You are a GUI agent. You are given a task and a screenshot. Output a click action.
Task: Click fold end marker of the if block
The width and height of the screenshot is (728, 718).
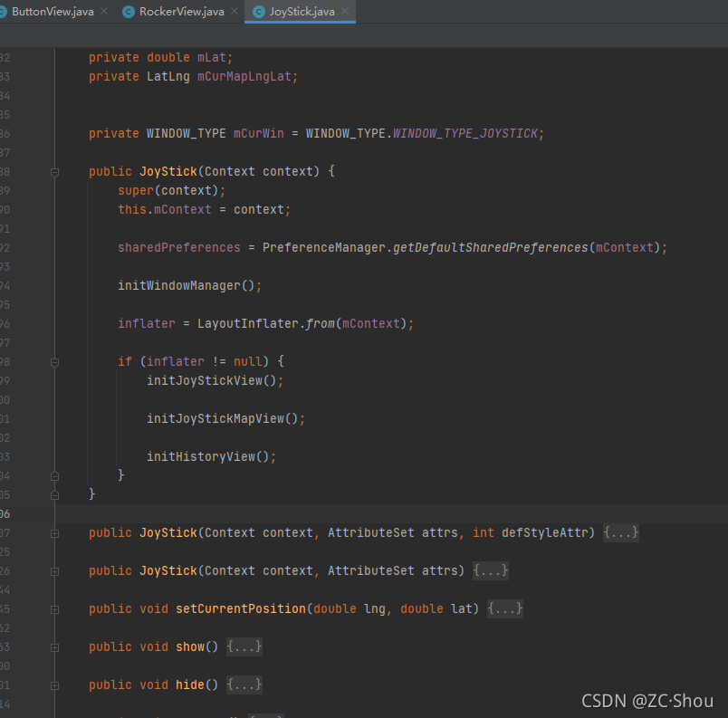click(54, 476)
